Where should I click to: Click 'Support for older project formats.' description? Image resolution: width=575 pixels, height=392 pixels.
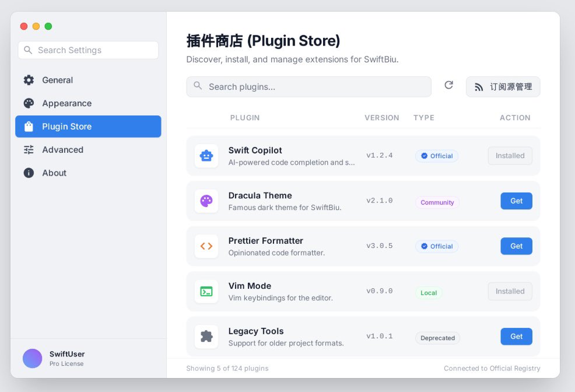286,343
